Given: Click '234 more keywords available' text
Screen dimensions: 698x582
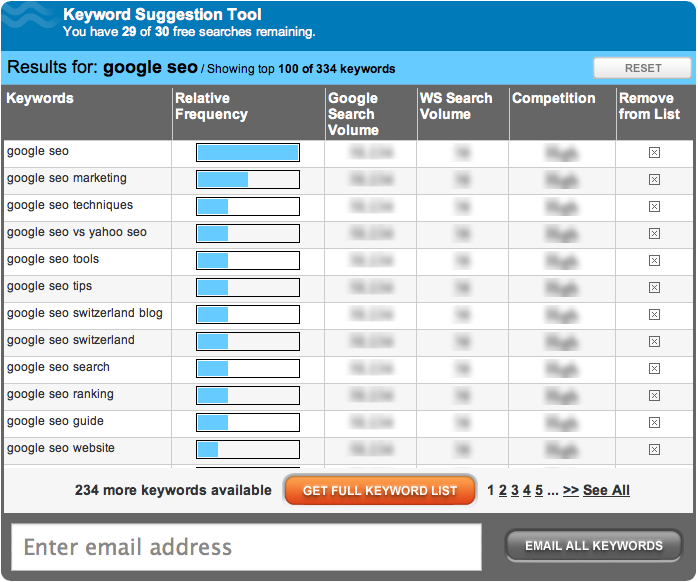Looking at the screenshot, I should click(173, 490).
